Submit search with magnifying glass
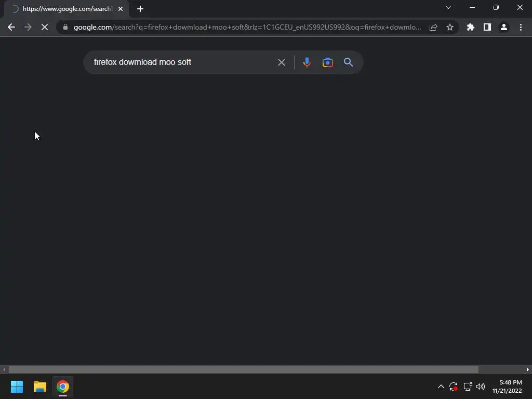This screenshot has height=399, width=532. coord(349,62)
